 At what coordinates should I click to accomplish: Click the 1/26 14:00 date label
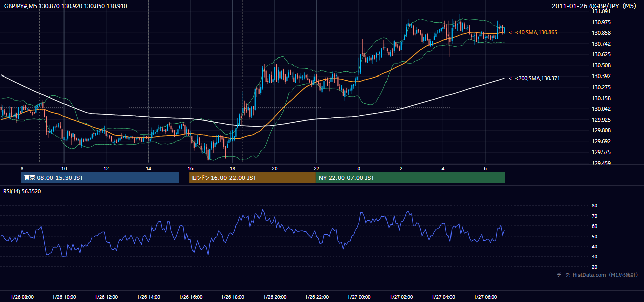click(148, 297)
